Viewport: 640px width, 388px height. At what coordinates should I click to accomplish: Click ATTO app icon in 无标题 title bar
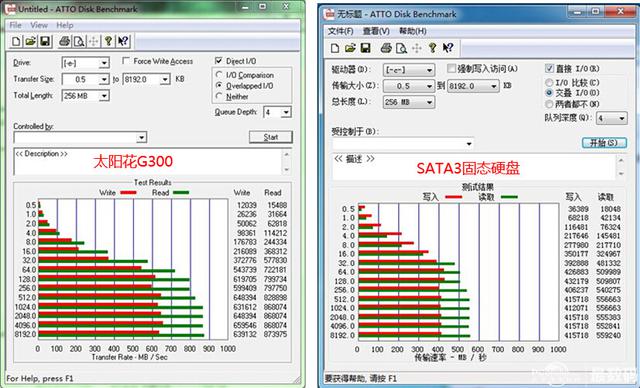[329, 14]
